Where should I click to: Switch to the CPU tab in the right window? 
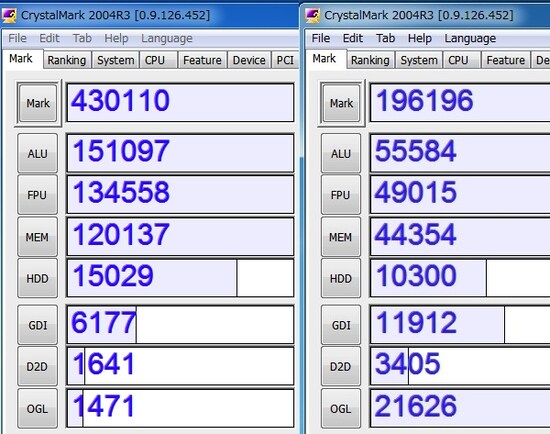[x=462, y=60]
